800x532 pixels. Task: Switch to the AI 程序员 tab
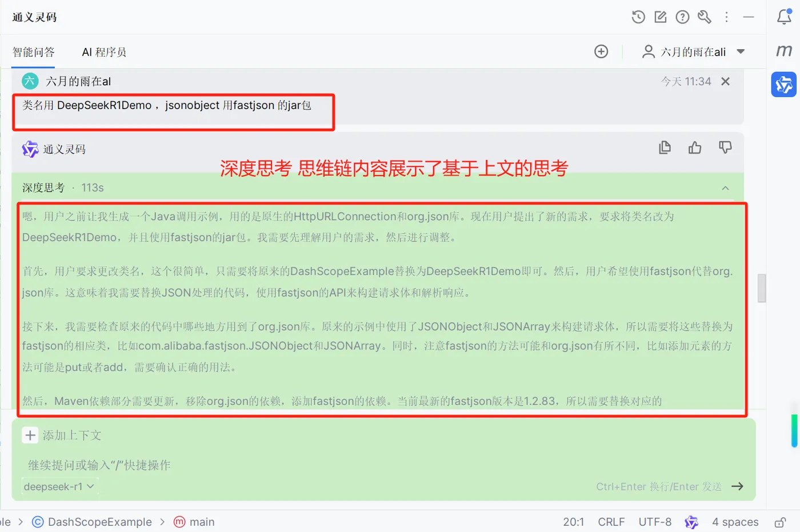[x=104, y=52]
